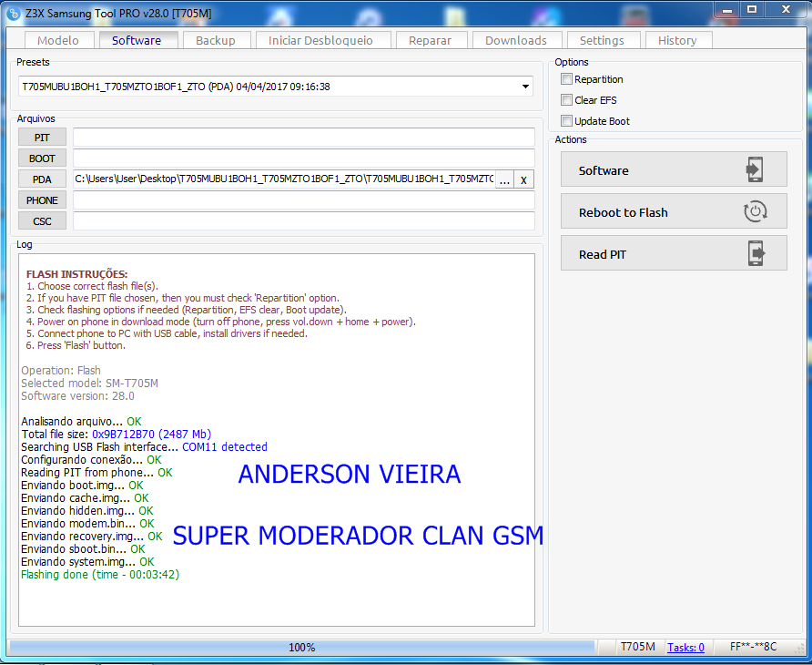
Task: Click 'Enviando boot.img... OK' log line
Action: click(x=82, y=486)
